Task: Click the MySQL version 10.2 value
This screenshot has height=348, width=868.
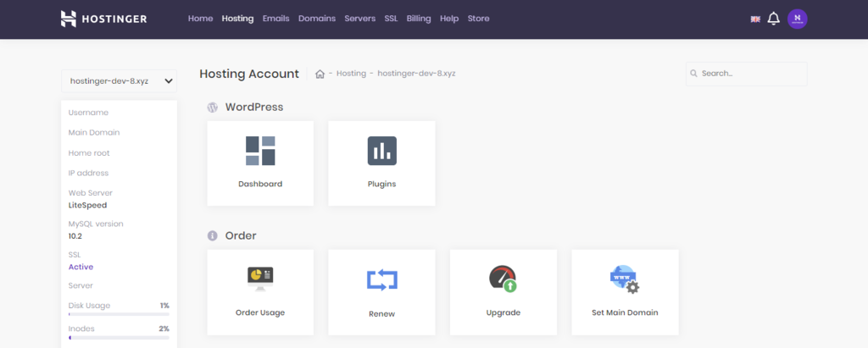Action: 75,236
